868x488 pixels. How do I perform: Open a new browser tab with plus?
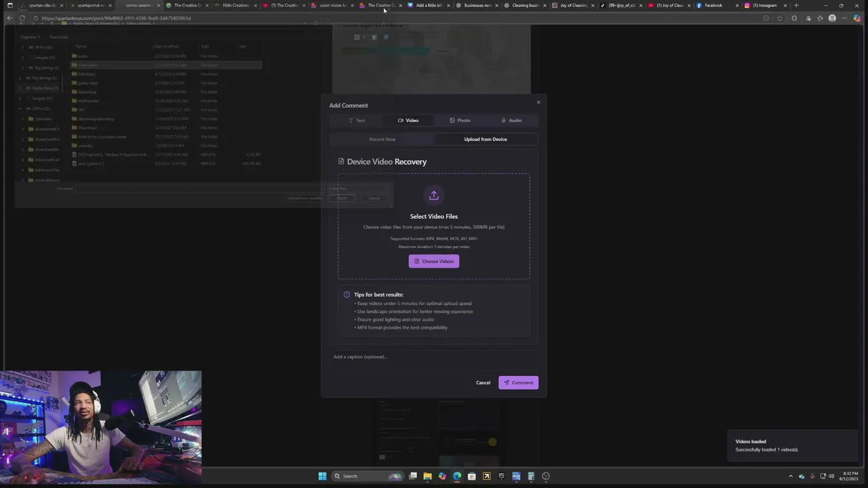796,5
